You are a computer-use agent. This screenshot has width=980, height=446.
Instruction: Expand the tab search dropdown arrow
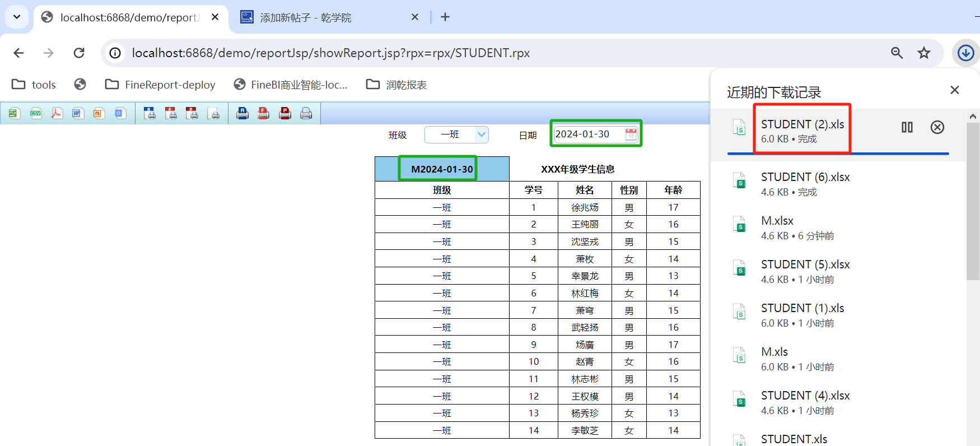17,17
